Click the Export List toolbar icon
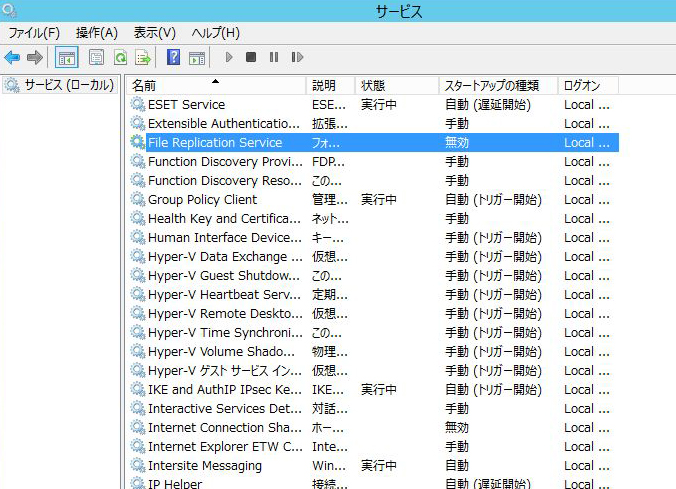 [x=143, y=57]
